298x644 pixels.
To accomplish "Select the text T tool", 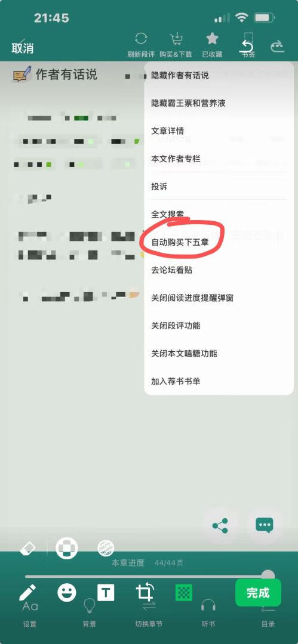I will point(106,593).
